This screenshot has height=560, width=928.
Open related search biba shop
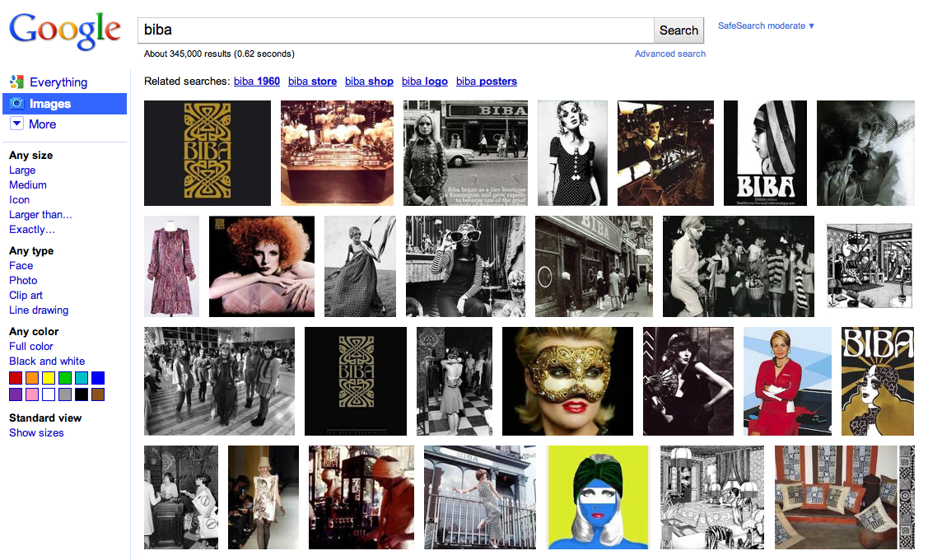[x=369, y=81]
